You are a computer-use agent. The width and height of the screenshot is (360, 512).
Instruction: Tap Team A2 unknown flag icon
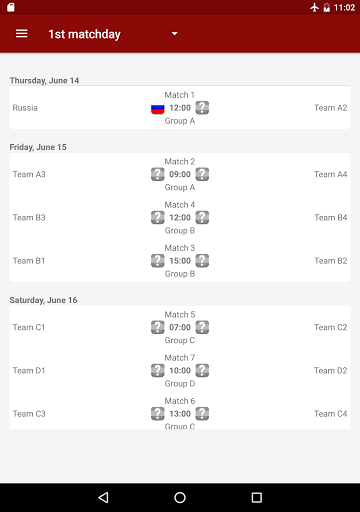(x=202, y=108)
